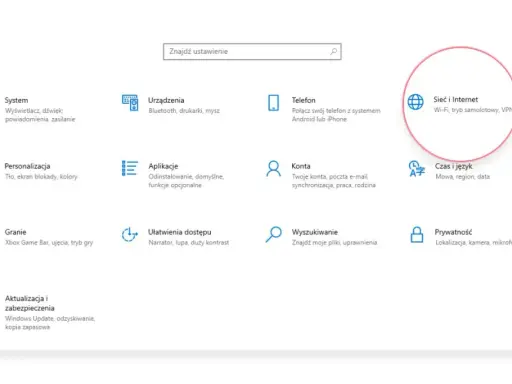The image size is (512, 384).
Task: Open Personalizacja settings category
Action: 27,166
